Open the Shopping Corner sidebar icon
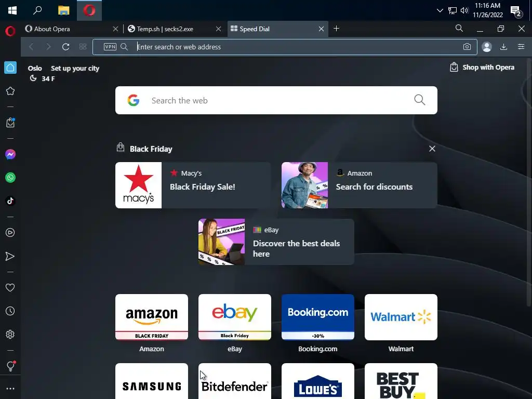 [x=10, y=123]
